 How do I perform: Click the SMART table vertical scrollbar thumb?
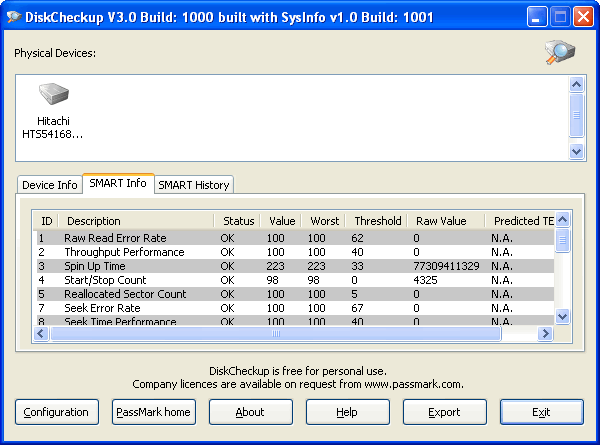562,240
